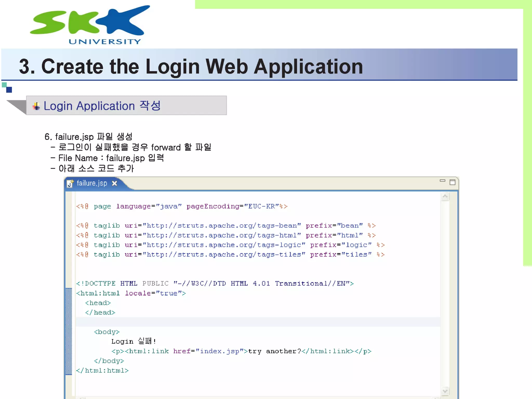Click the blue range marker in the left ruler
The image size is (532, 399).
69,331
